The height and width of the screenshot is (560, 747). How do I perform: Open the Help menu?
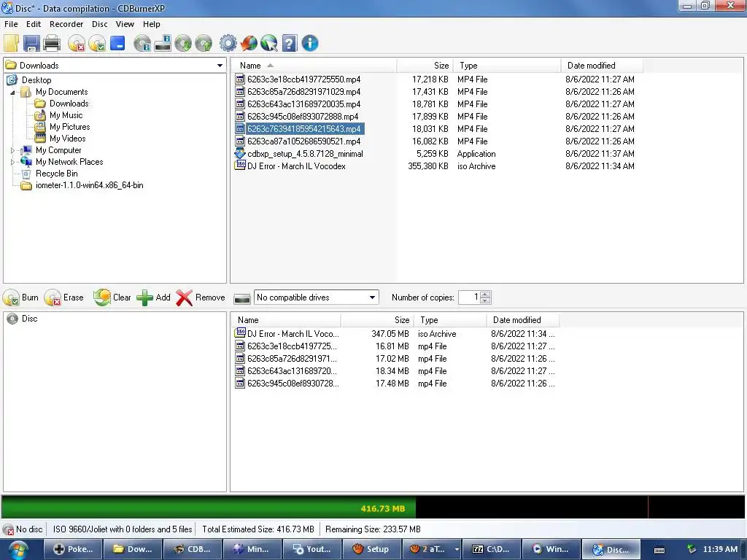(152, 24)
